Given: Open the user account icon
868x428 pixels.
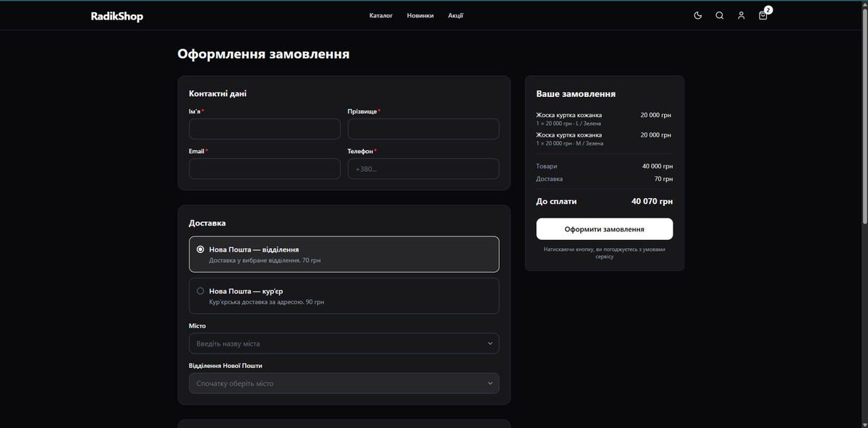Looking at the screenshot, I should pos(741,15).
